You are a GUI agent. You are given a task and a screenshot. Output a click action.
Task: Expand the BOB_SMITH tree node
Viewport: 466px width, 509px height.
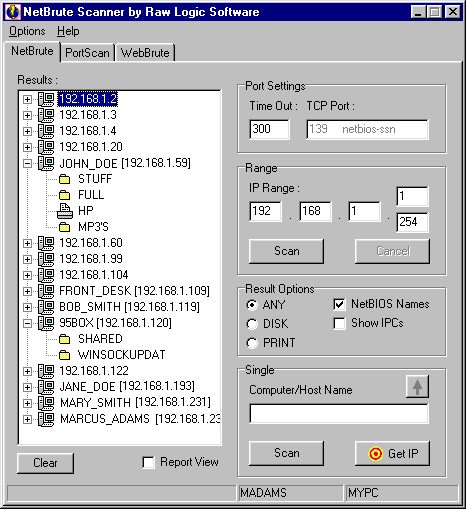[x=27, y=307]
